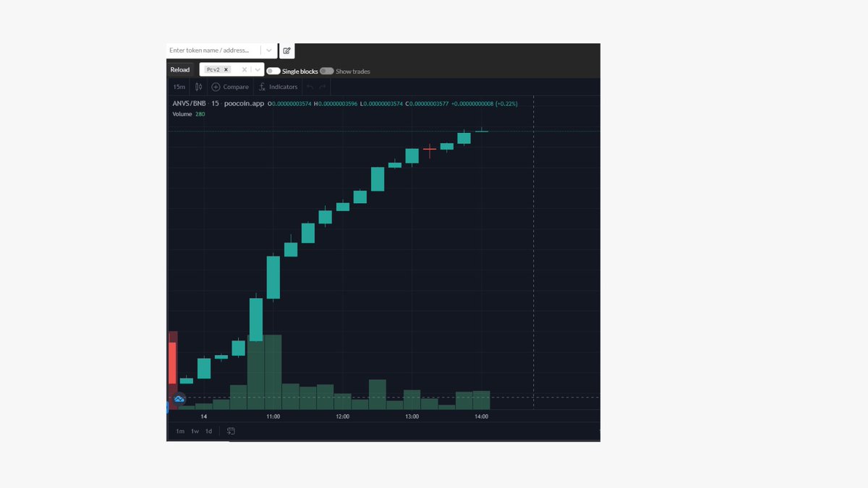Screen dimensions: 868x488
Task: Enable the Single blocks toggle
Action: 273,70
